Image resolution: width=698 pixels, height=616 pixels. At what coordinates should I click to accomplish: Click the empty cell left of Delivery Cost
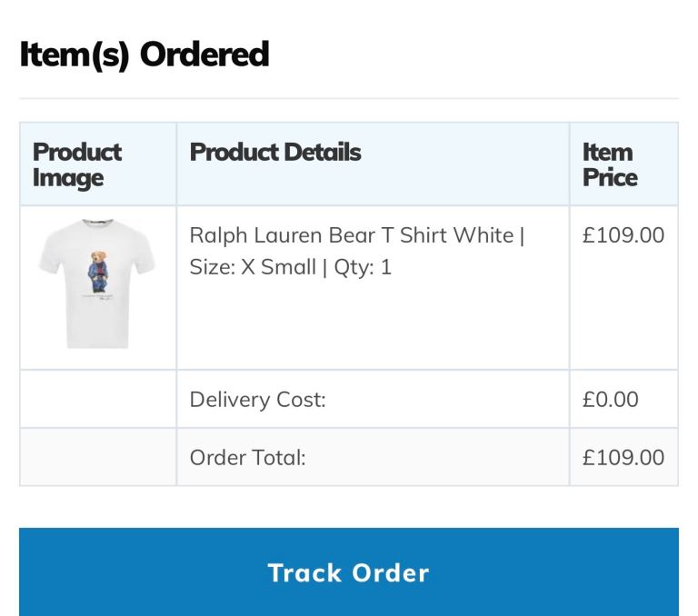[98, 400]
